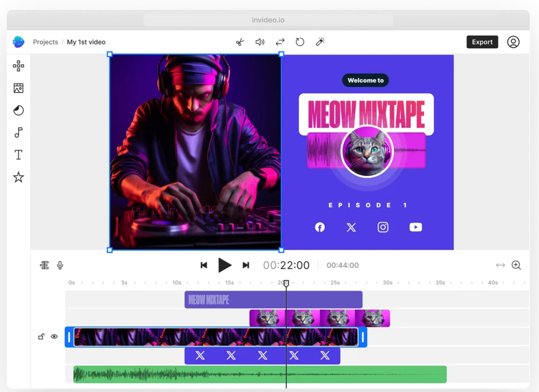Click the rotate icon in top toolbar
Image resolution: width=539 pixels, height=392 pixels.
coord(300,42)
